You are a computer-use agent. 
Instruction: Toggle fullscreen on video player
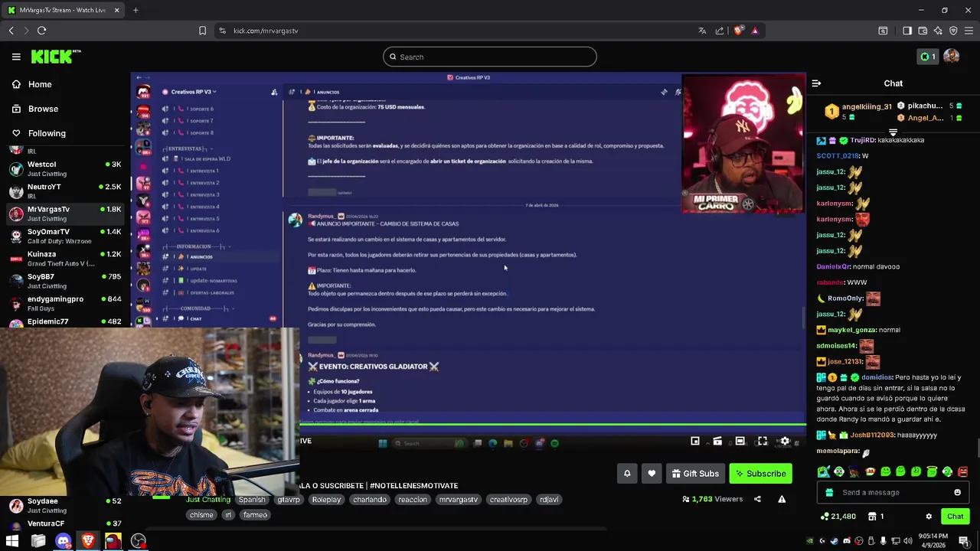tap(763, 441)
